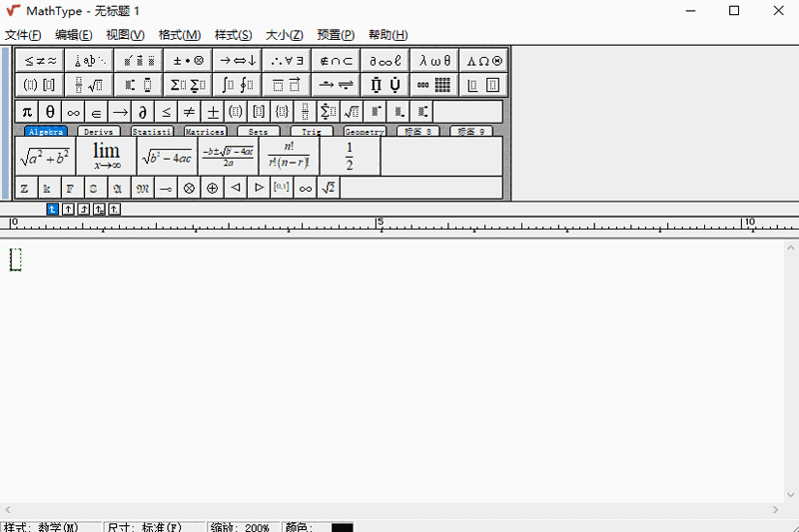Insert the plus-minus symbol
Viewport: 799px width, 532px height.
point(213,112)
